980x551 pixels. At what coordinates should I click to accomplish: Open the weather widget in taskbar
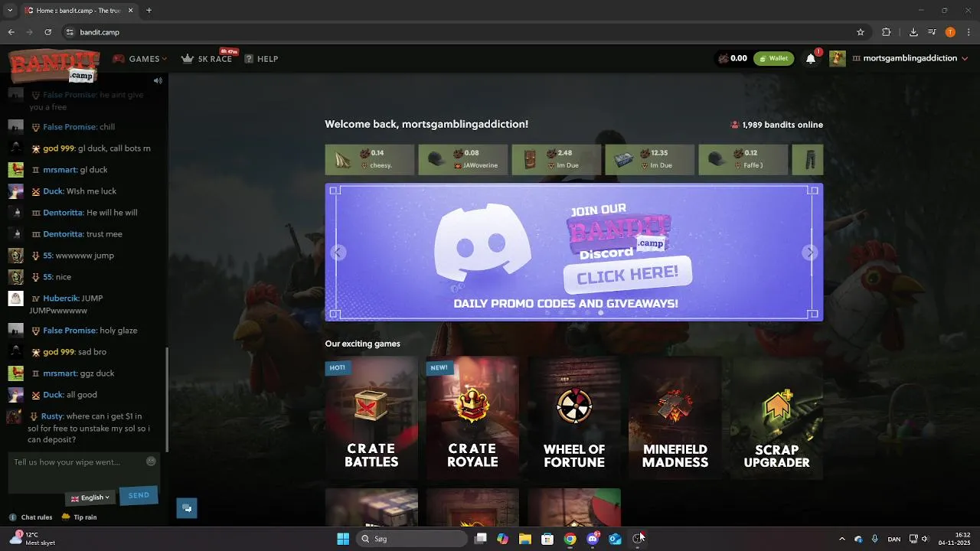(x=32, y=539)
